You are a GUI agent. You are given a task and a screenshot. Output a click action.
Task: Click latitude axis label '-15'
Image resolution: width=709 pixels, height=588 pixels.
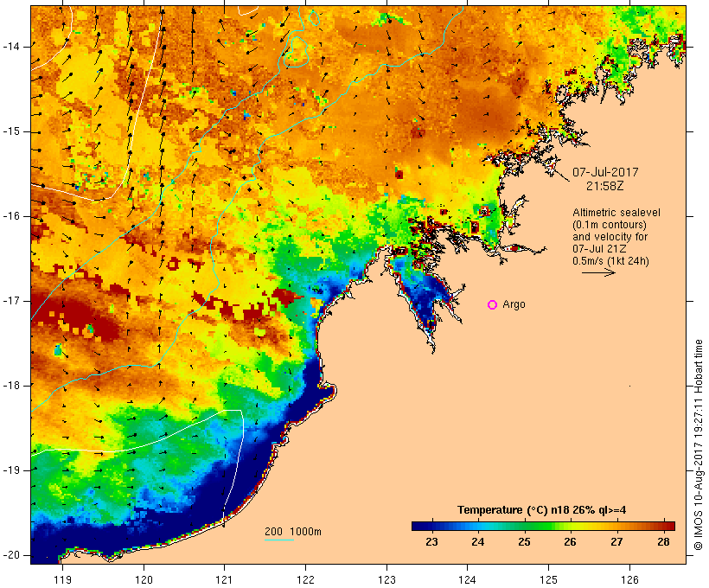click(11, 131)
